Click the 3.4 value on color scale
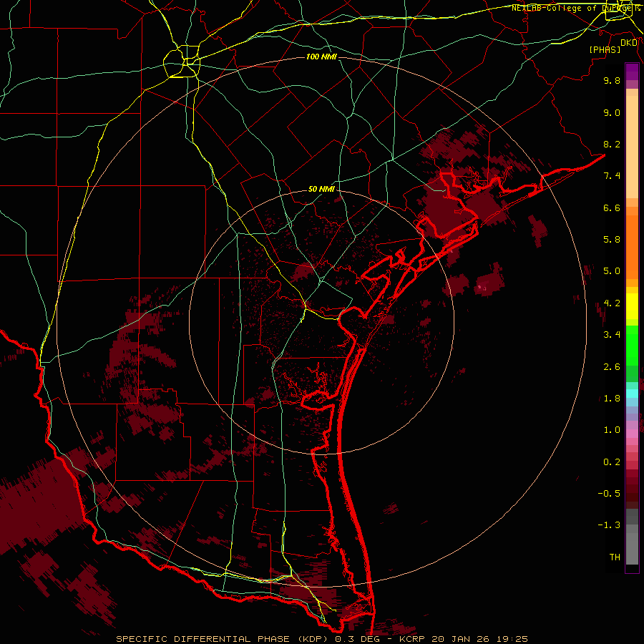Viewport: 644px width, 644px height. [x=612, y=335]
